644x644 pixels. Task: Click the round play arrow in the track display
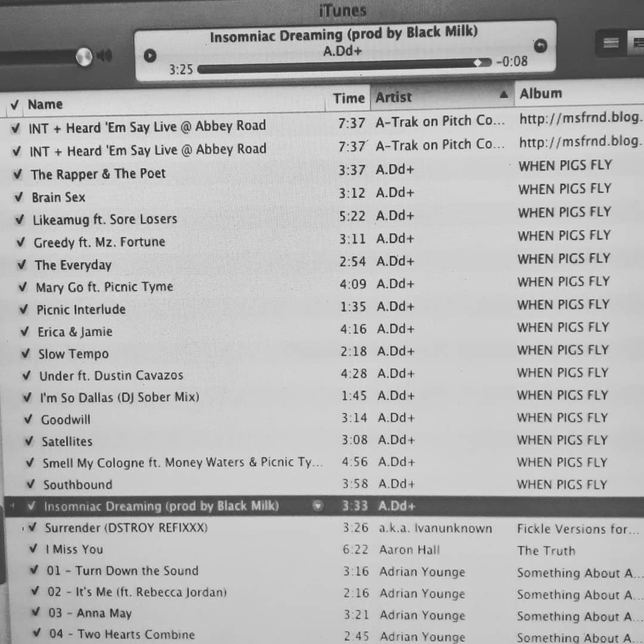tap(150, 56)
